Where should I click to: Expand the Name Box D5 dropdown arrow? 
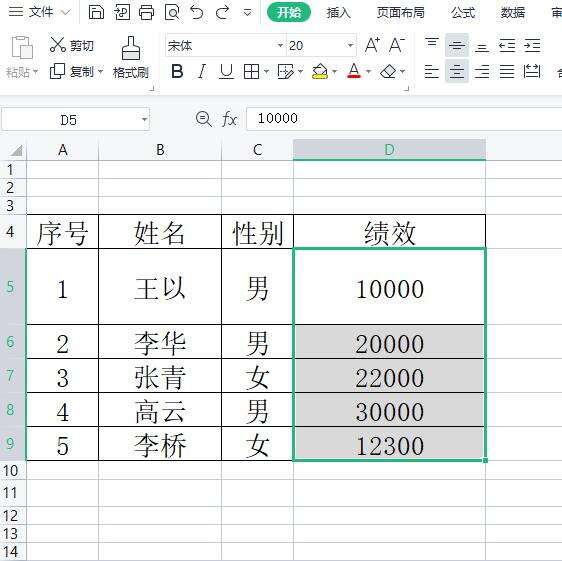coord(144,119)
